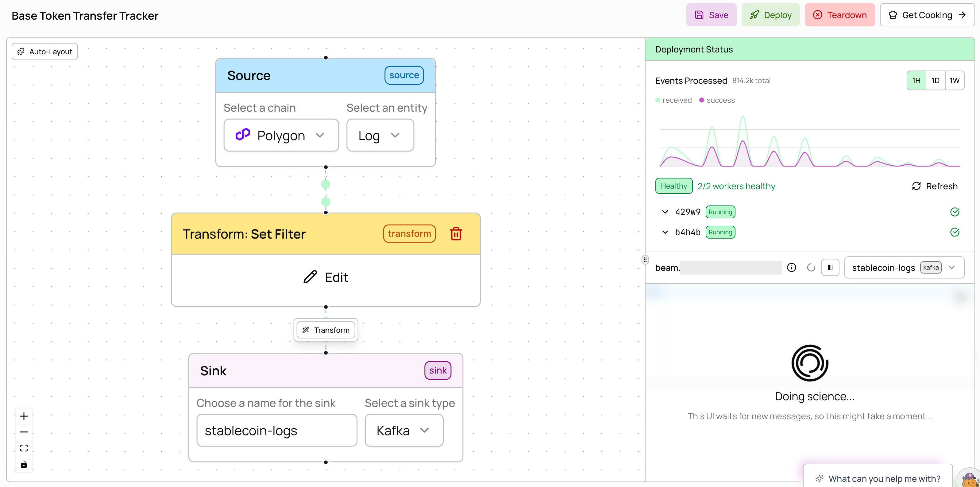Select the 1H tab for events processed

pos(916,80)
